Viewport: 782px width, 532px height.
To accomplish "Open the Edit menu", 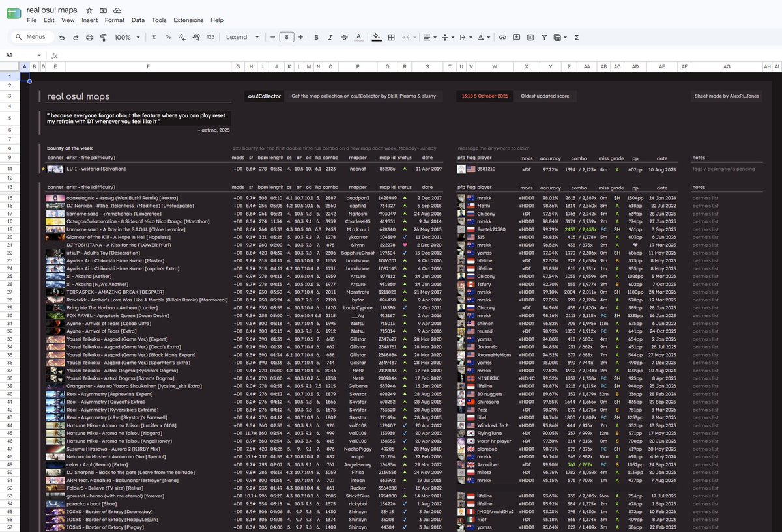I will (x=49, y=20).
